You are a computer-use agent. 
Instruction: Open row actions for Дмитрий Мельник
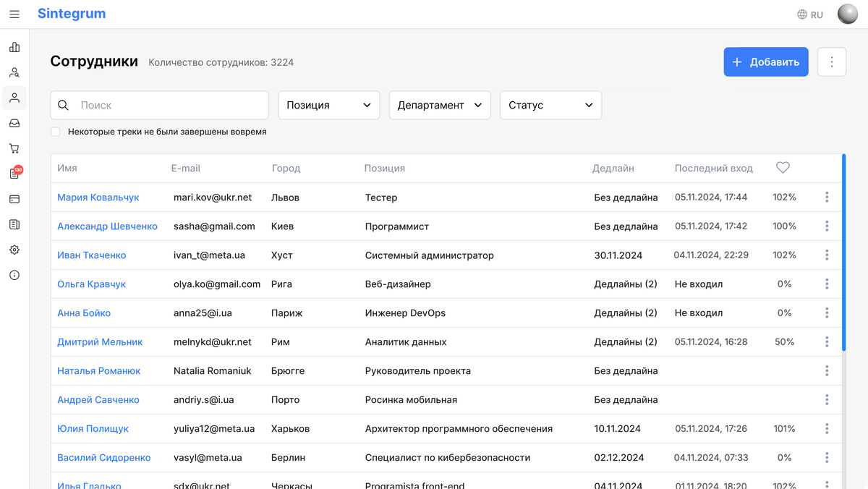[827, 341]
